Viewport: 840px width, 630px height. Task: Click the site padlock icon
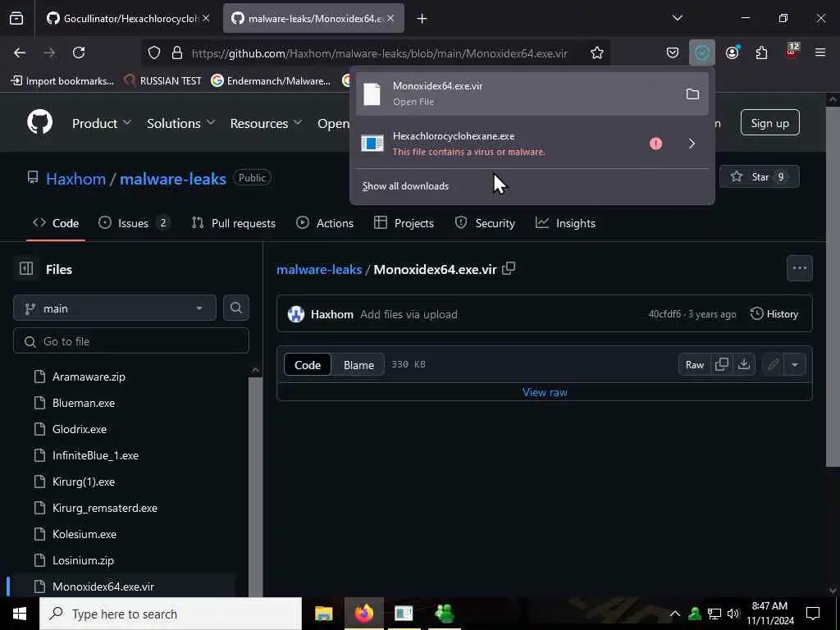pyautogui.click(x=177, y=52)
